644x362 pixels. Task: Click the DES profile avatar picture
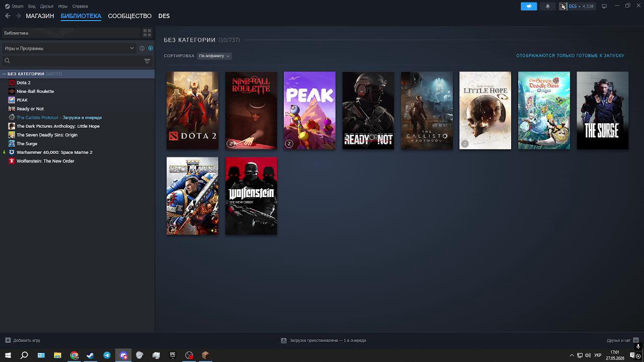coord(563,6)
